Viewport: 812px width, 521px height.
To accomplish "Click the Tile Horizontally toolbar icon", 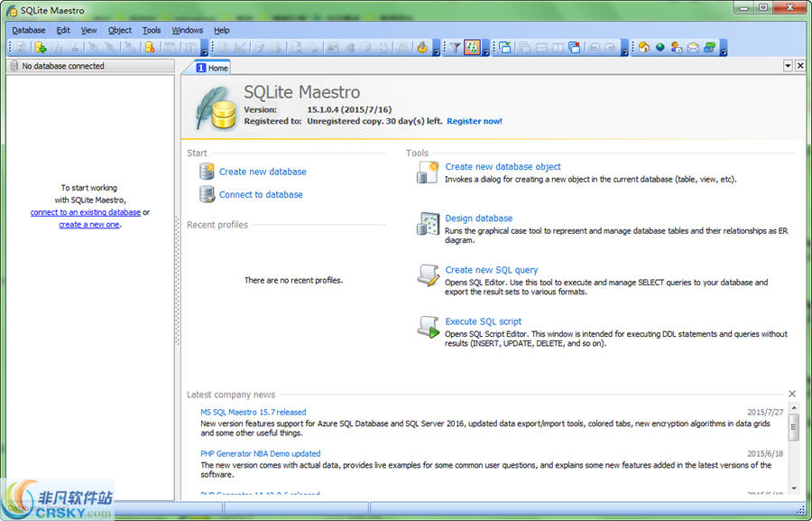I will (541, 48).
